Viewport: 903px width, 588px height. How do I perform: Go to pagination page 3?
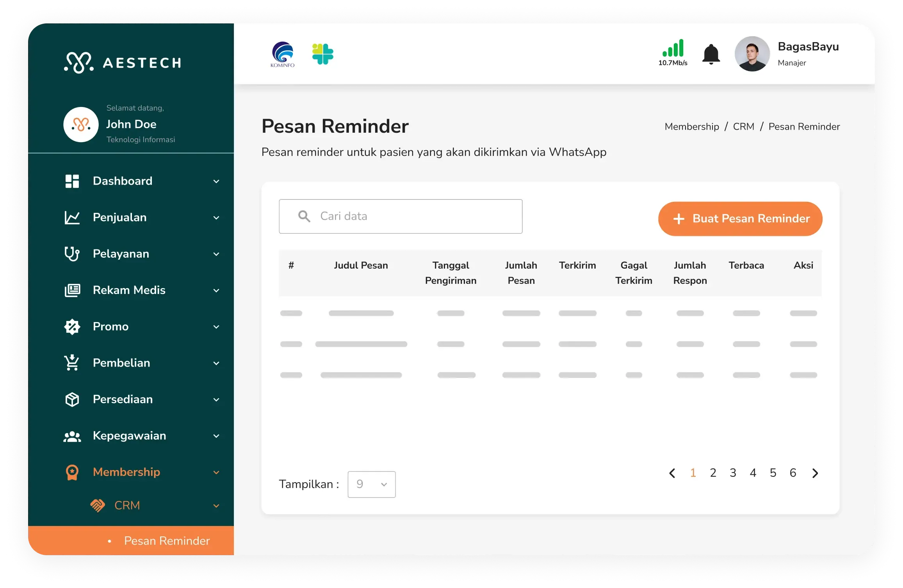point(733,473)
